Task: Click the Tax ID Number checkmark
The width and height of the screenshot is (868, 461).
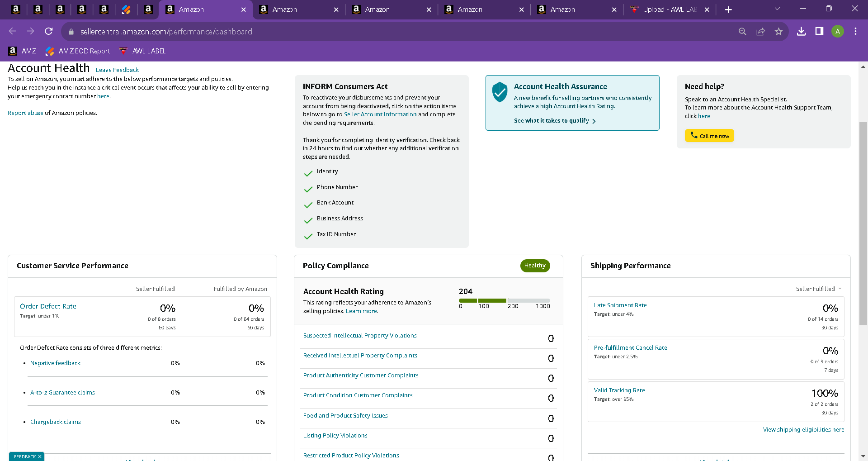Action: [x=308, y=236]
